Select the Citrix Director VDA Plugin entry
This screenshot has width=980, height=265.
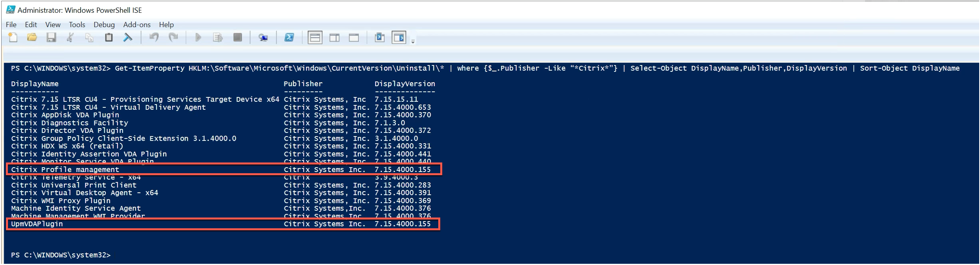[67, 131]
